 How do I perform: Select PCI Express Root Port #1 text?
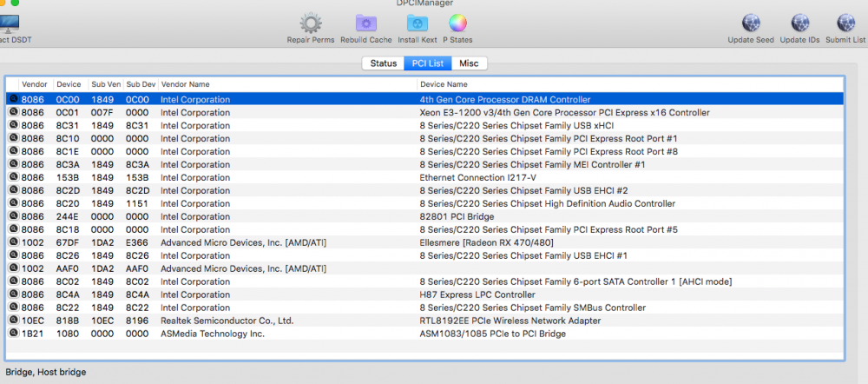point(548,138)
